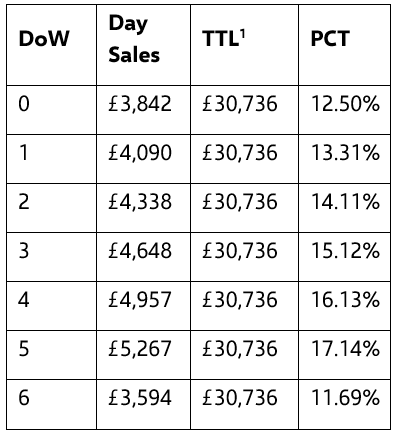Select the £4,090 day sales cell
Viewport: 394px width, 433px height.
click(x=143, y=159)
